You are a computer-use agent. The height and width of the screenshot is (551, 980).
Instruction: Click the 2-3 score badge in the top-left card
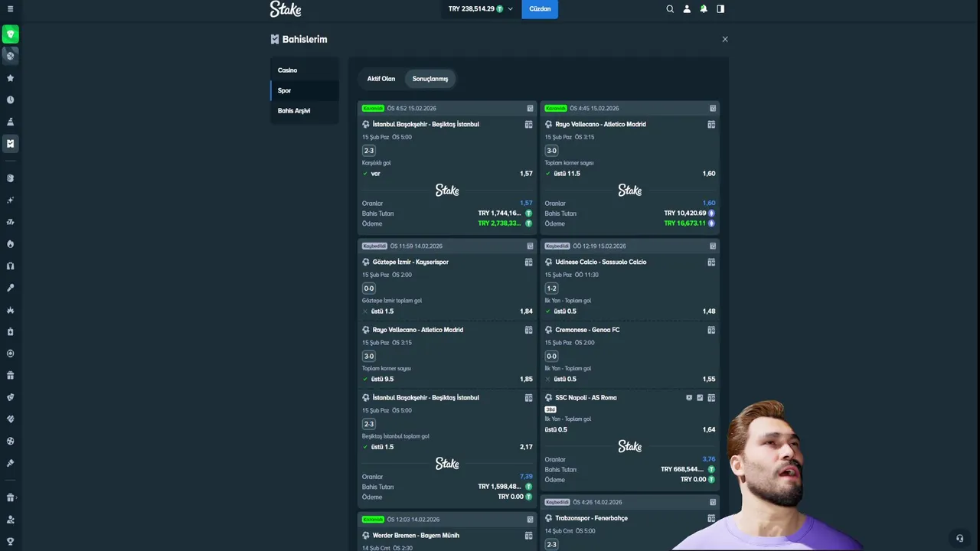click(369, 151)
